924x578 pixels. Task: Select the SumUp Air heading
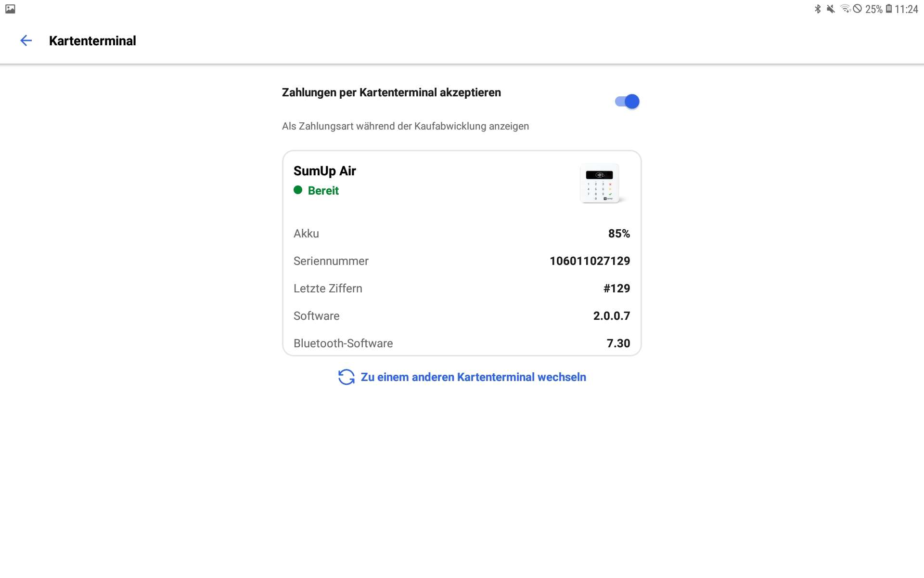[x=325, y=171]
